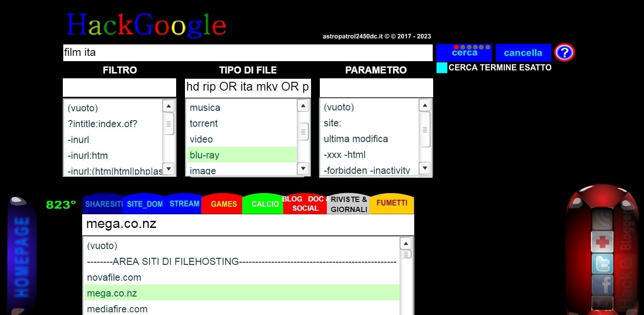Click the TIPO DI FILE scrollbar thumb

pos(303,131)
